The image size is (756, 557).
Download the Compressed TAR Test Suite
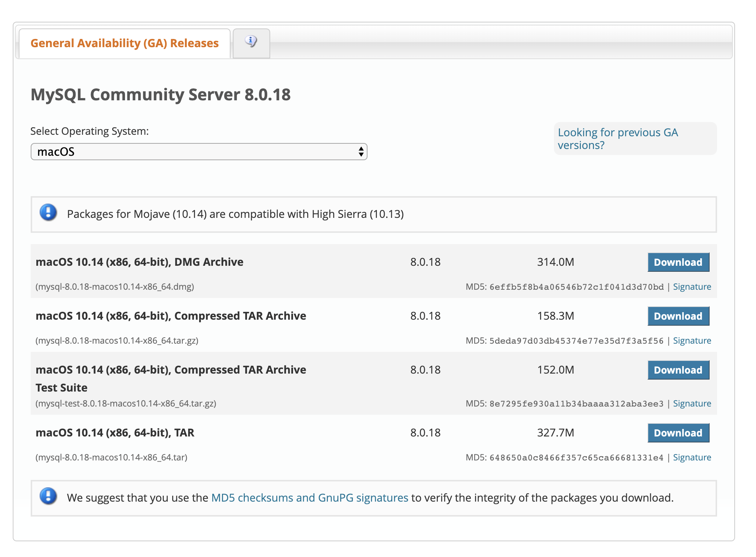pos(678,370)
